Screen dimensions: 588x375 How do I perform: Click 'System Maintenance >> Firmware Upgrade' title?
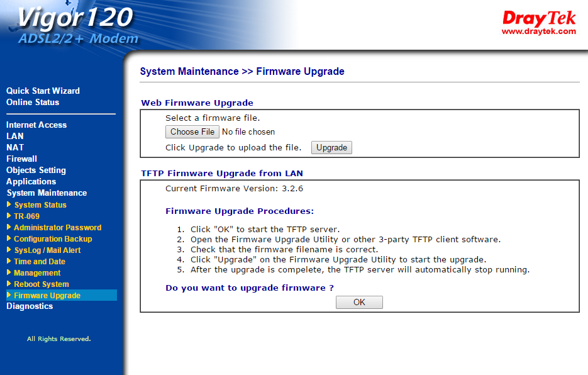(x=242, y=71)
